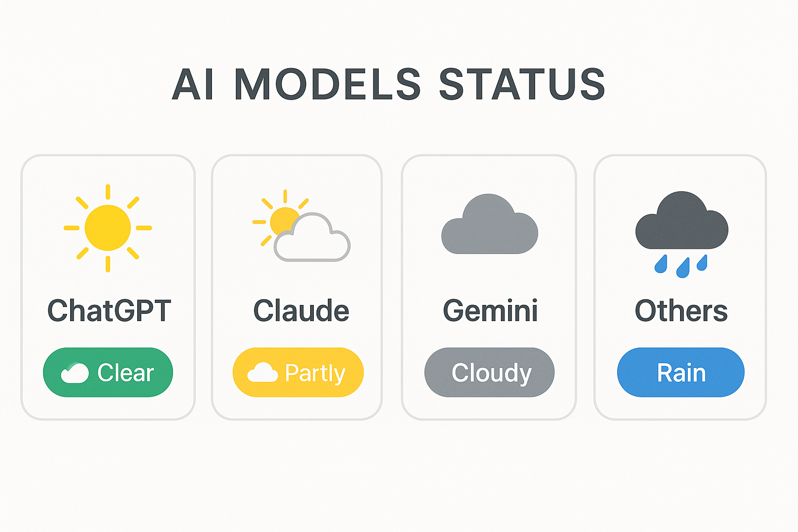798x532 pixels.
Task: Select the Gemini model name label
Action: [490, 311]
